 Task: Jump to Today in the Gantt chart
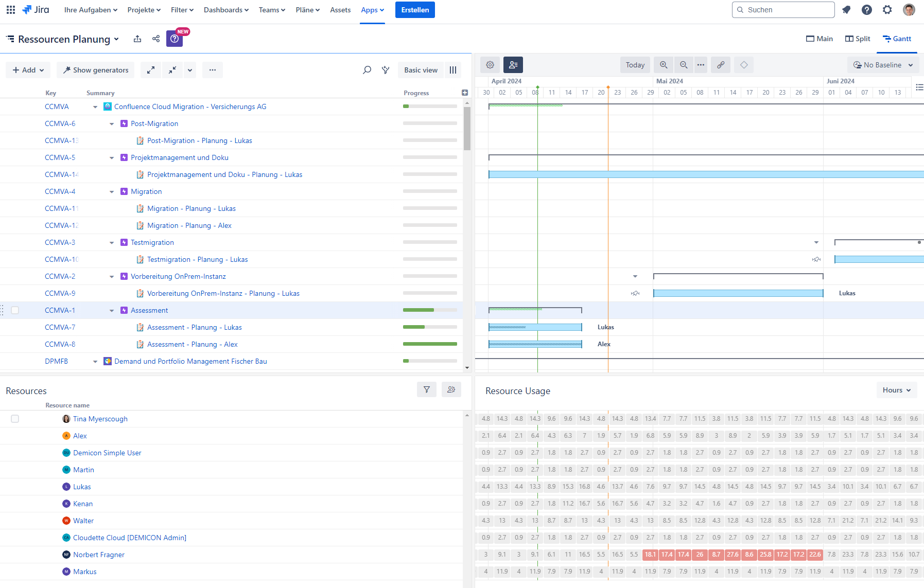[635, 65]
